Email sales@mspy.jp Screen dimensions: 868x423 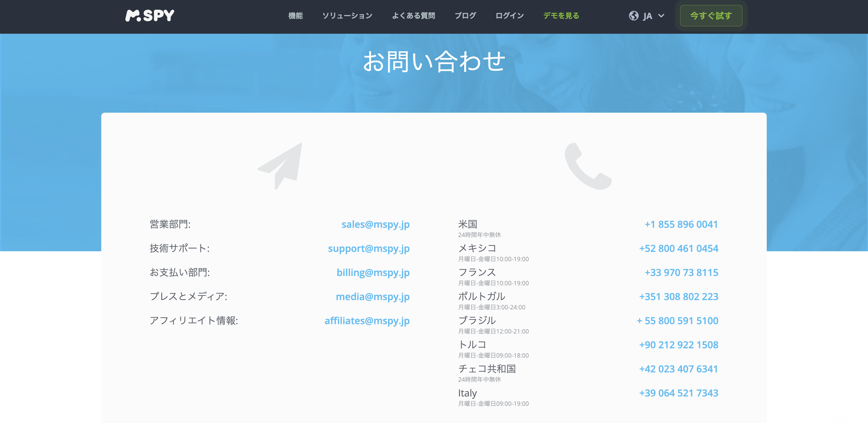click(375, 224)
